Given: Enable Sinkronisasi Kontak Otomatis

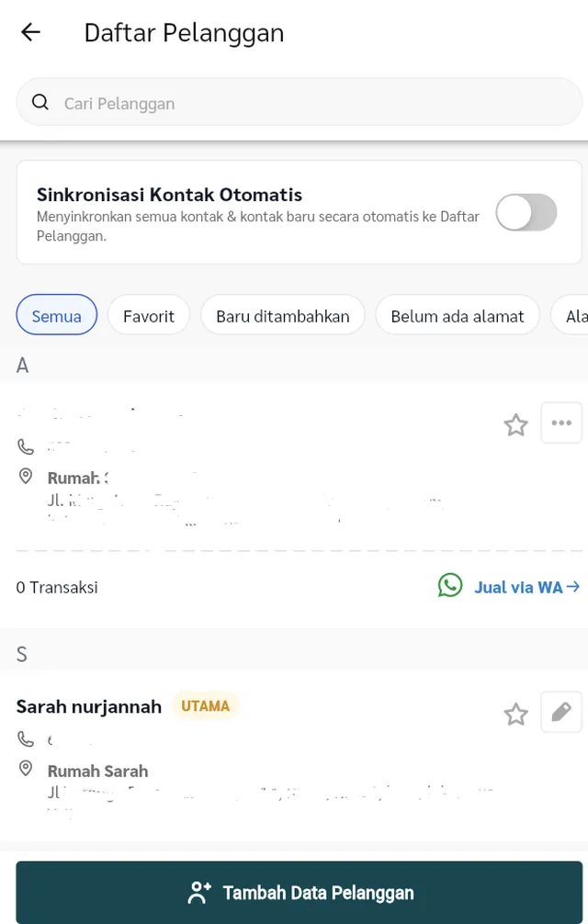Looking at the screenshot, I should coord(526,212).
